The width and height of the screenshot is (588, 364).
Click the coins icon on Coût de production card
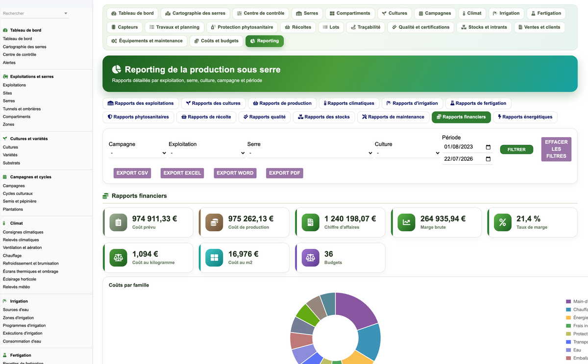[x=214, y=222]
